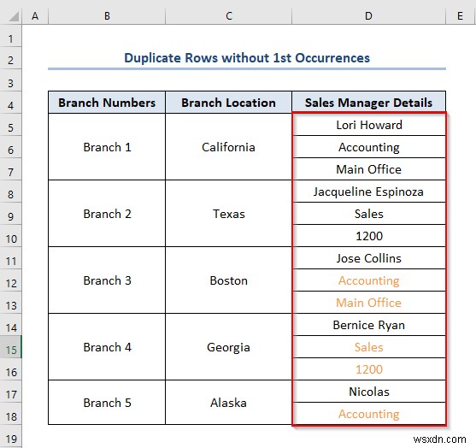Select the Lori Howard cell
Image resolution: width=476 pixels, height=448 pixels.
click(369, 125)
